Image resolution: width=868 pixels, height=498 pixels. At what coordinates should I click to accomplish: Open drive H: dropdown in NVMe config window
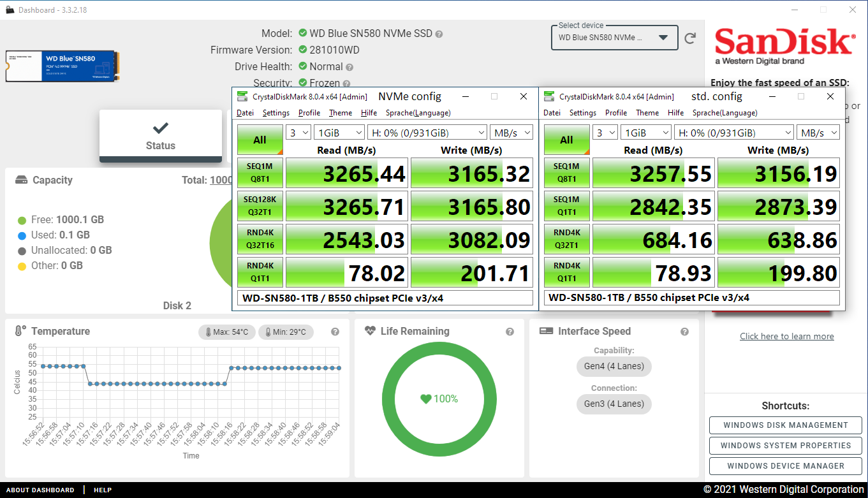(427, 133)
